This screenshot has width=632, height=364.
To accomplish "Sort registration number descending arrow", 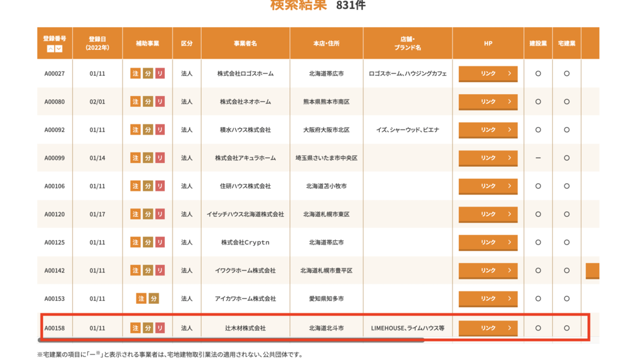I will point(59,49).
